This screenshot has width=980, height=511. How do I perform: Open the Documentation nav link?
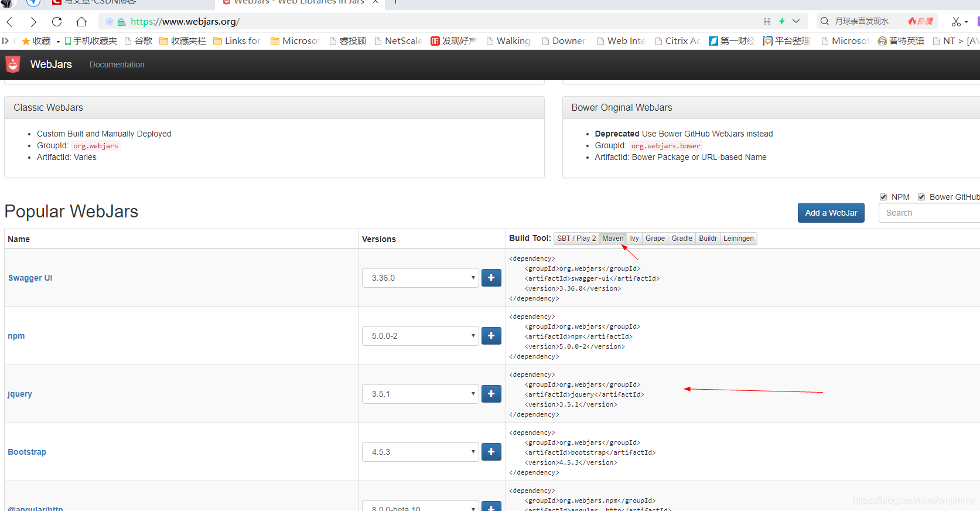pyautogui.click(x=117, y=64)
